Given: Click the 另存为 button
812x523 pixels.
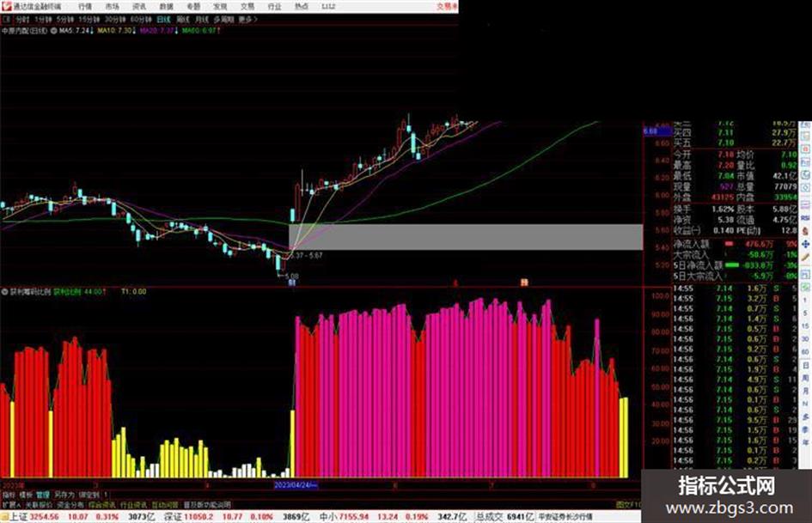Looking at the screenshot, I should tap(64, 495).
